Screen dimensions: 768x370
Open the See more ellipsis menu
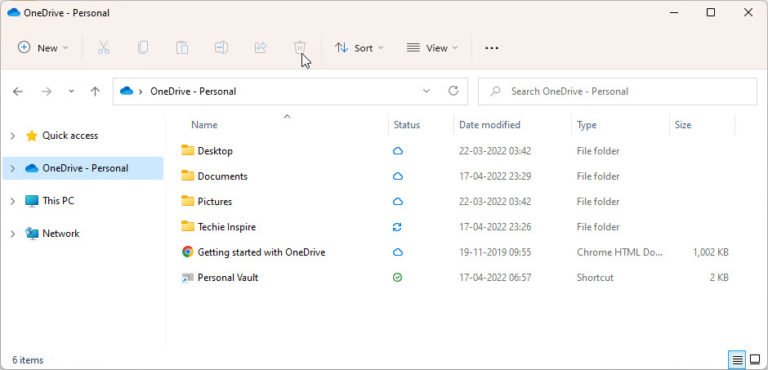tap(491, 48)
